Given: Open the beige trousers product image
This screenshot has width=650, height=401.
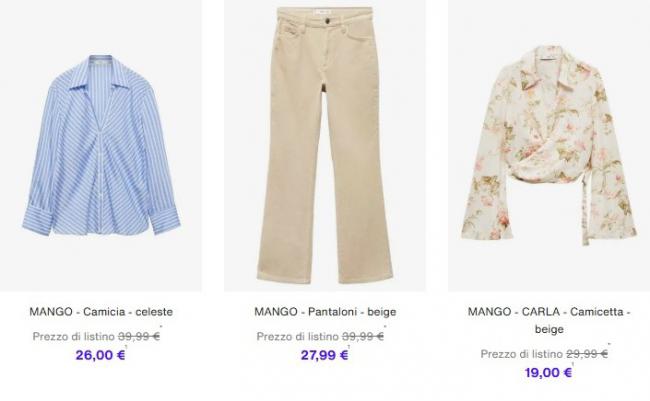Looking at the screenshot, I should [325, 146].
